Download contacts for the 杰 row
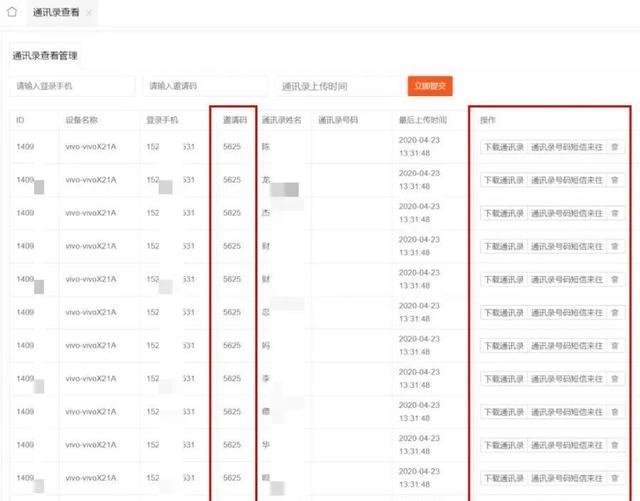Image resolution: width=640 pixels, height=501 pixels. pos(504,213)
